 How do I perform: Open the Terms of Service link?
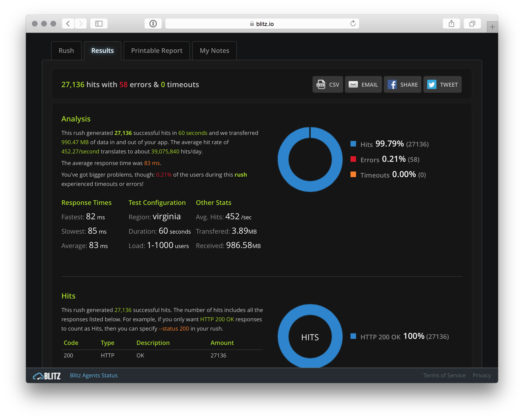[444, 375]
